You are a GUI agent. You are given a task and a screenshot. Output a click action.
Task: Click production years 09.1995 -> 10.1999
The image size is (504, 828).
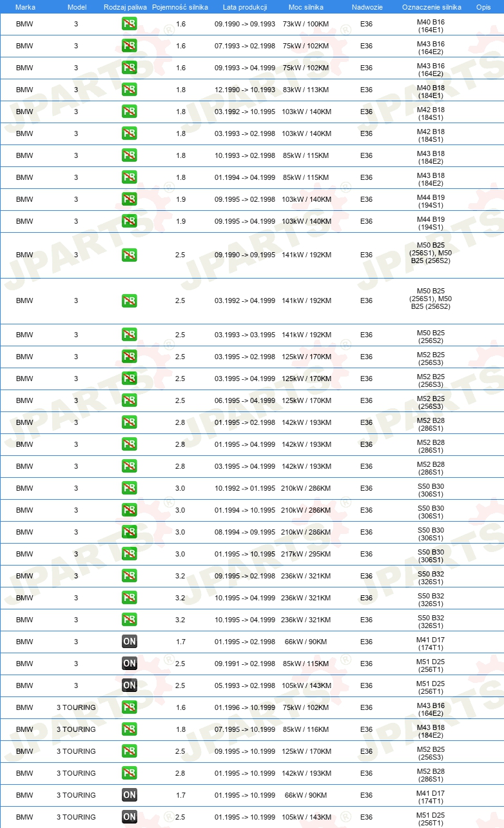(x=245, y=752)
